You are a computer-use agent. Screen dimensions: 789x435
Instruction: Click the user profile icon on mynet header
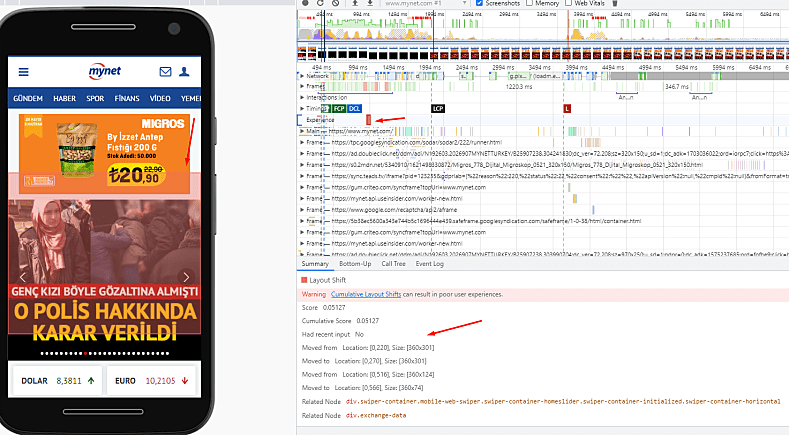[x=184, y=72]
